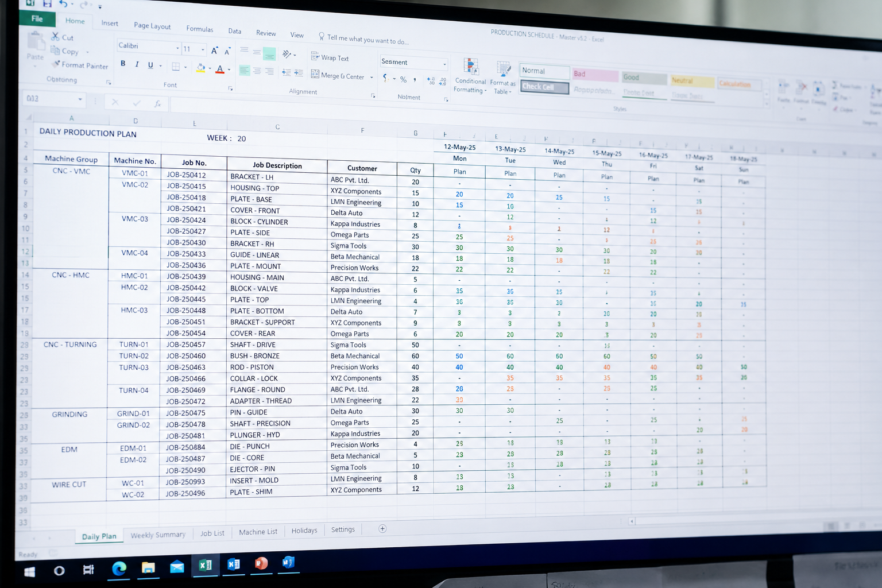
Task: Apply the Check Cell style
Action: pos(544,87)
